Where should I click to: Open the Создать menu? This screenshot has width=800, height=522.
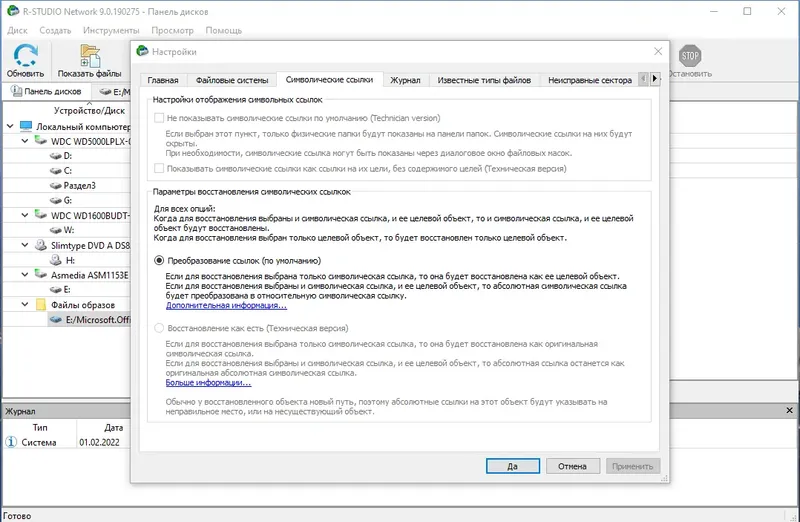[55, 30]
